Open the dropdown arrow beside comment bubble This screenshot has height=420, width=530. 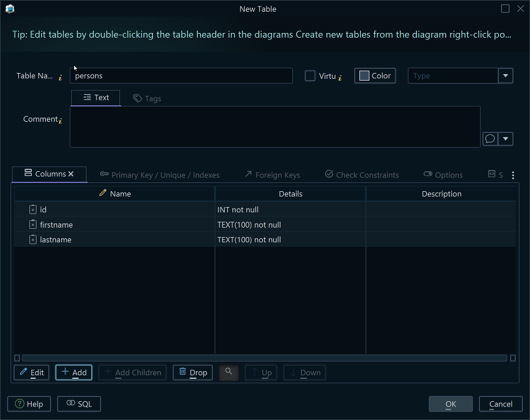506,139
